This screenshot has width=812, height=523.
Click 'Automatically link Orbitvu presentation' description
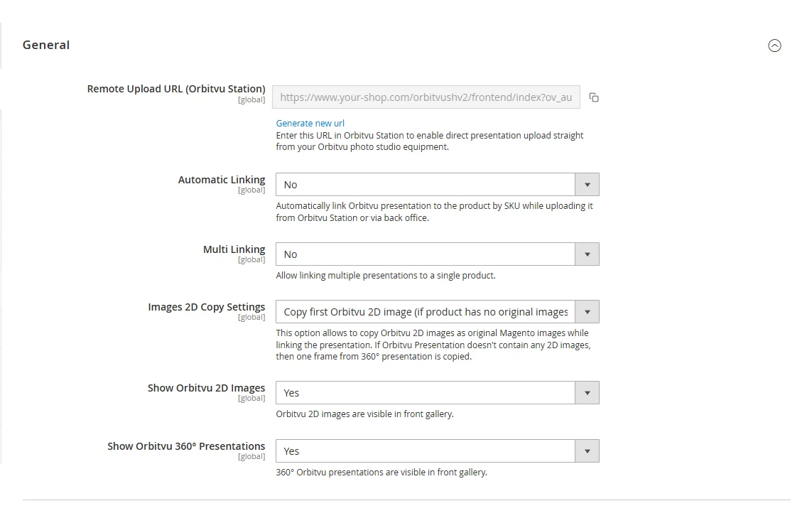click(x=435, y=212)
